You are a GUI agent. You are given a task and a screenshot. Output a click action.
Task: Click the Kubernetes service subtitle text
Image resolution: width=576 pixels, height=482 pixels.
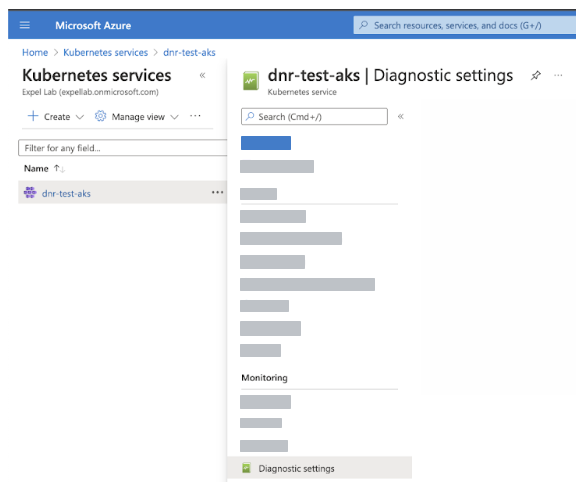point(302,92)
